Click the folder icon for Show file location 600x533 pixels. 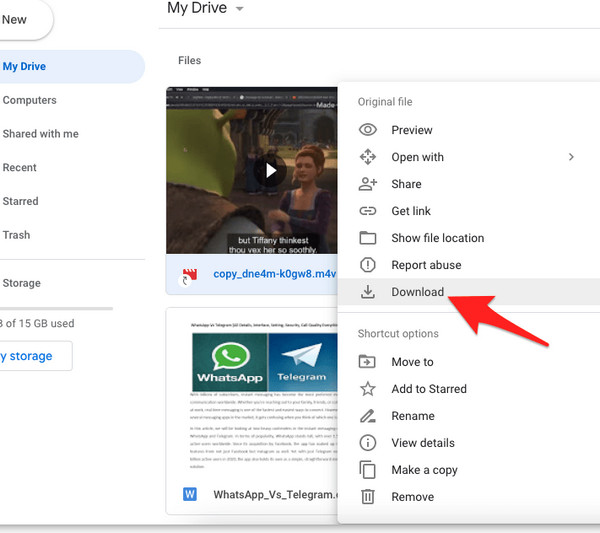[368, 238]
